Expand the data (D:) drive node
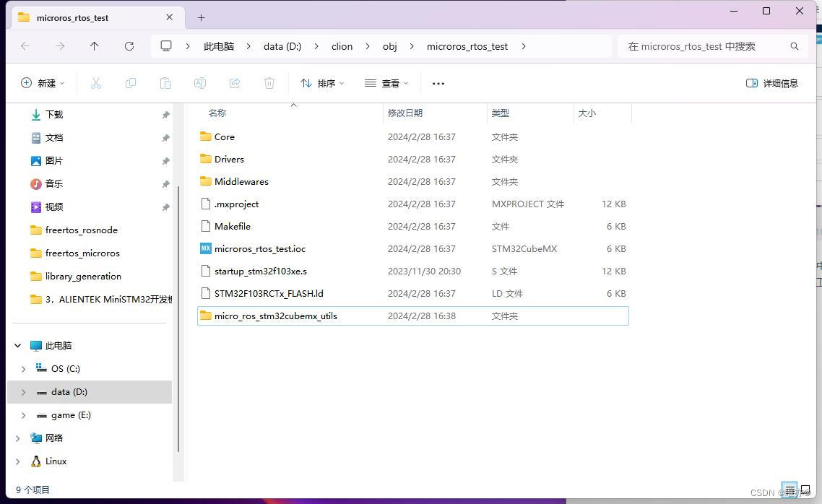The image size is (822, 504). point(24,392)
